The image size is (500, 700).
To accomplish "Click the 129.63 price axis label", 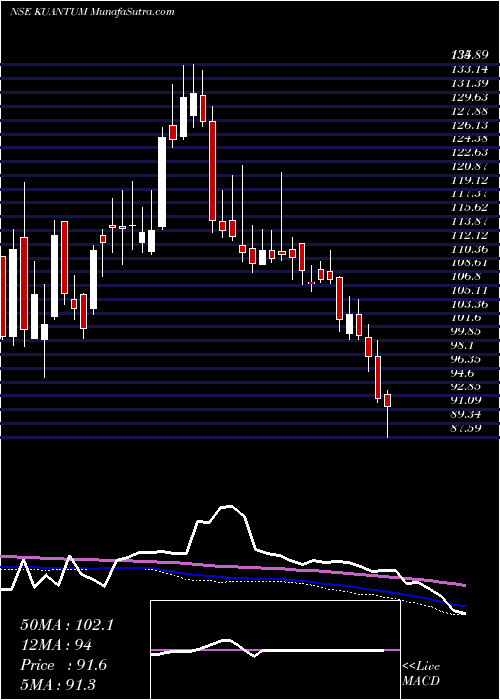I will pyautogui.click(x=469, y=97).
